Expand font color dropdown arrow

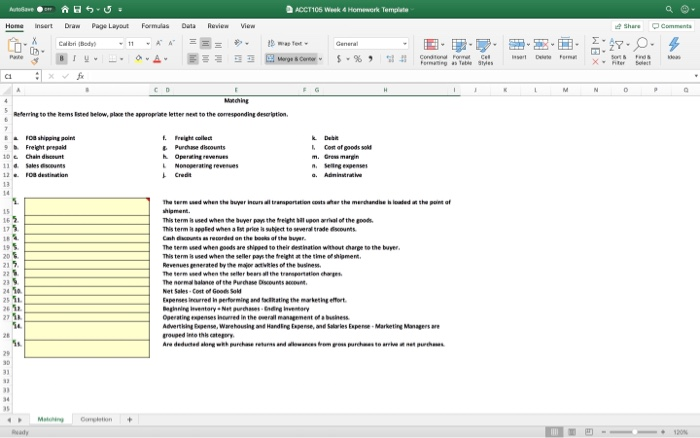166,59
